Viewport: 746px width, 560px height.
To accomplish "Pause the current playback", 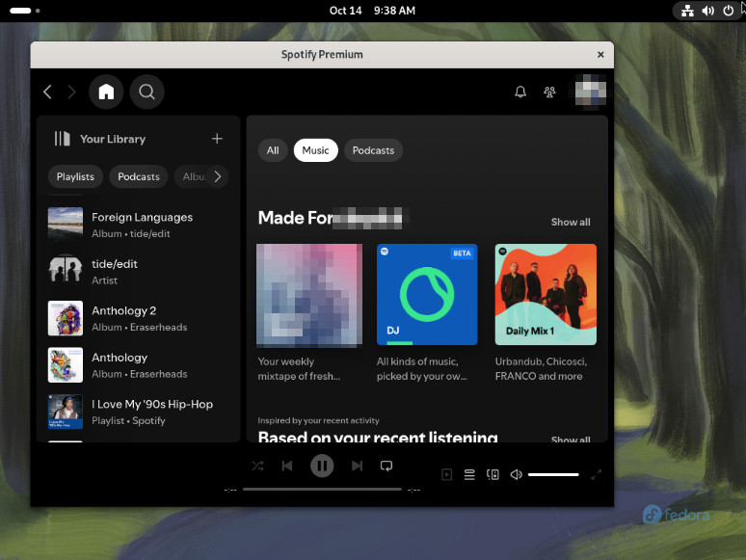I will (322, 466).
